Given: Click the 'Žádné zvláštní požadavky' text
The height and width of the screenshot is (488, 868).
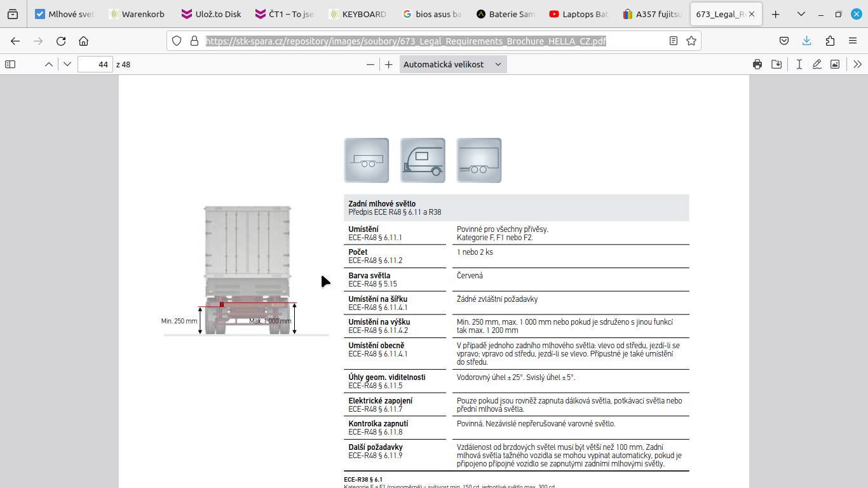Looking at the screenshot, I should click(x=497, y=299).
